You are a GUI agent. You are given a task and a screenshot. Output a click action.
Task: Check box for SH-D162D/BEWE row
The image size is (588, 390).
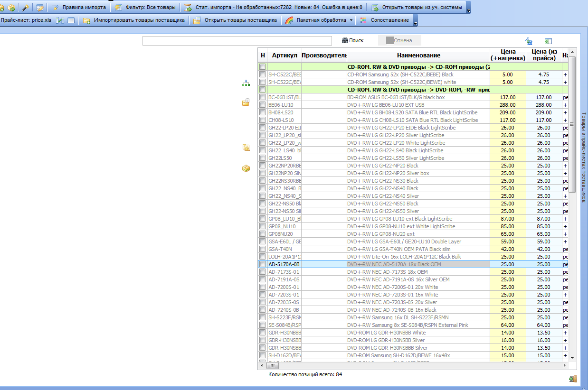tap(263, 355)
